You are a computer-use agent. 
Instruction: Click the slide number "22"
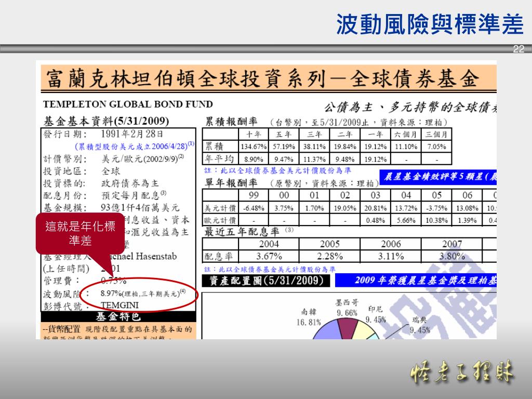518,49
